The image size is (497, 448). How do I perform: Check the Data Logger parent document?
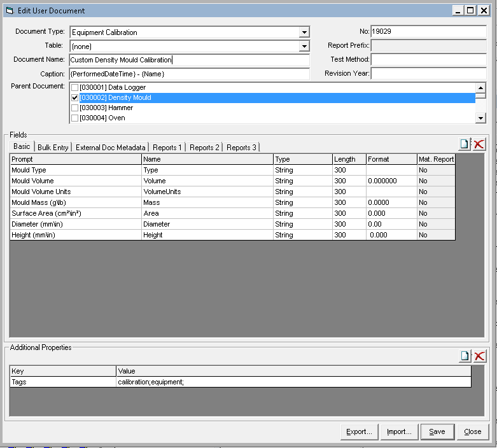(x=75, y=88)
